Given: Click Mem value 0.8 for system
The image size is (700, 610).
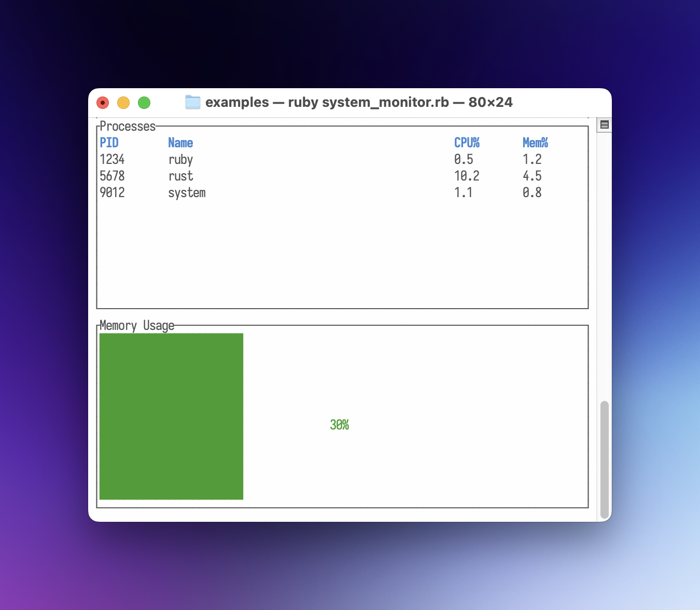Looking at the screenshot, I should point(532,192).
